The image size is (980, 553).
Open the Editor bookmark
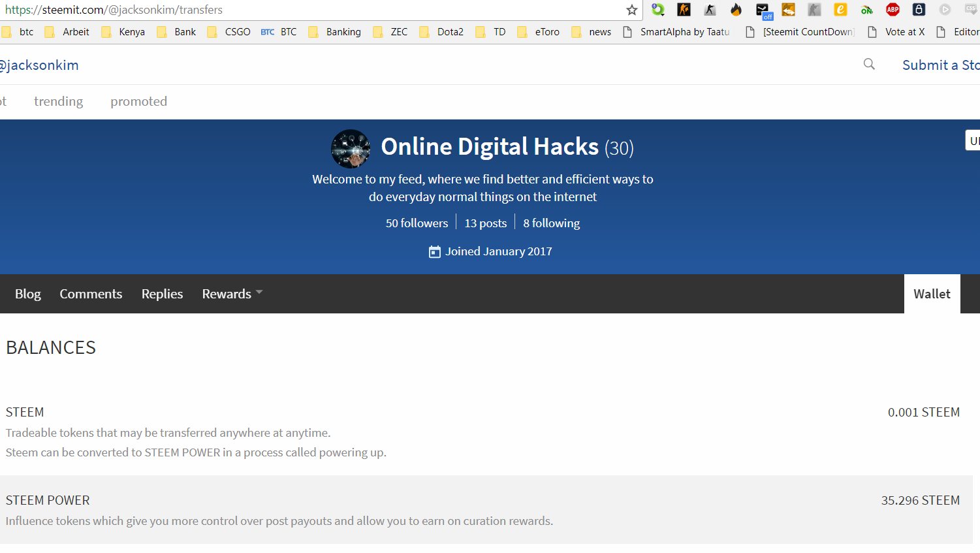point(958,32)
